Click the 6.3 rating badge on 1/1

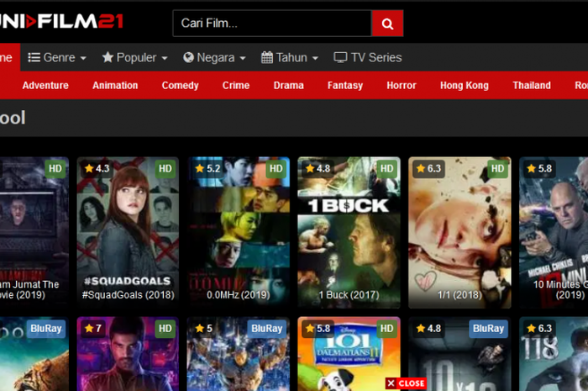point(428,168)
